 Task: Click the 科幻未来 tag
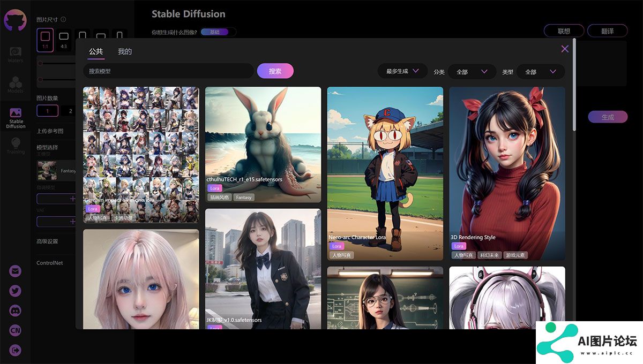(x=489, y=255)
